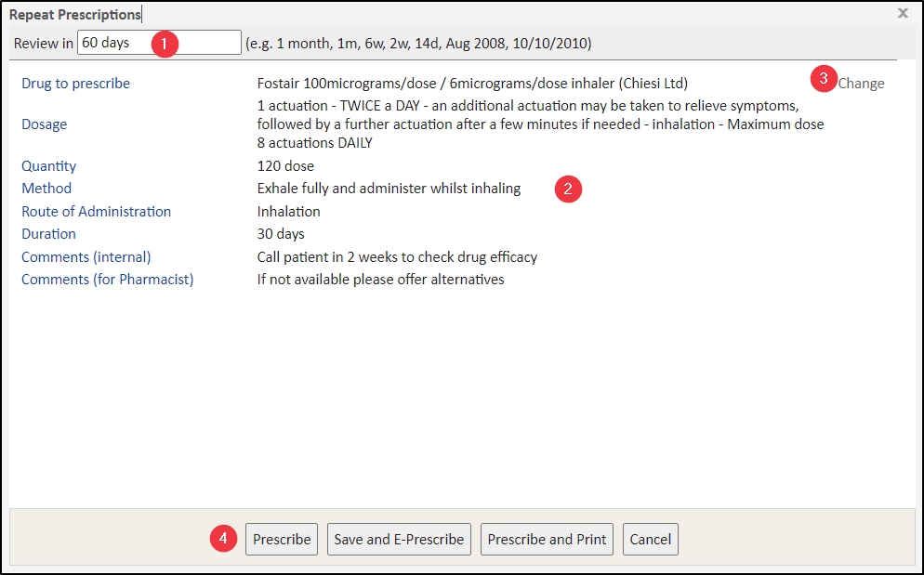Click the Fostair inhaler drug name
Viewport: 924px width, 575px height.
[472, 84]
